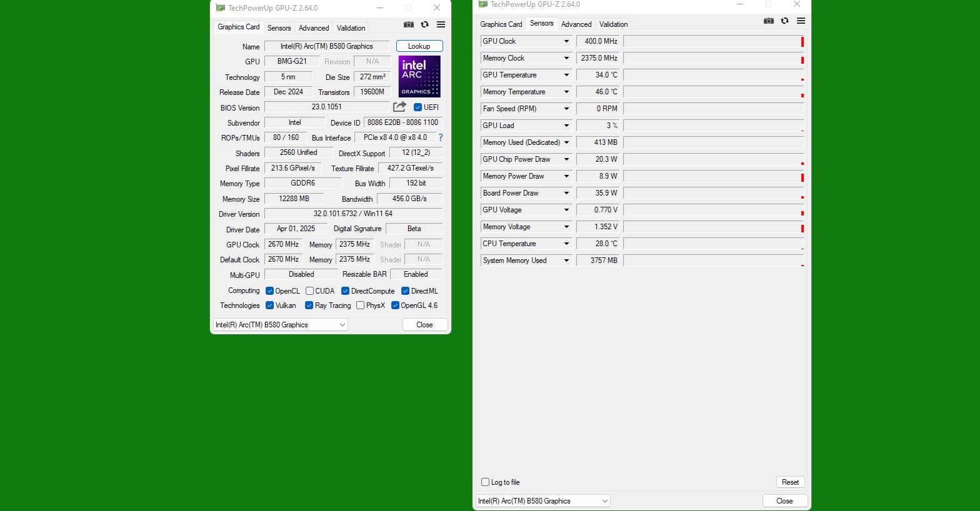
Task: Click the camera icon in Sensors window
Action: coord(769,21)
